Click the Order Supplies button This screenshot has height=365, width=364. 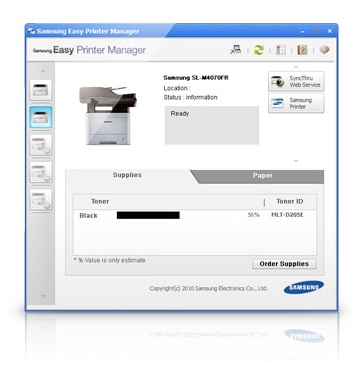pos(284,264)
